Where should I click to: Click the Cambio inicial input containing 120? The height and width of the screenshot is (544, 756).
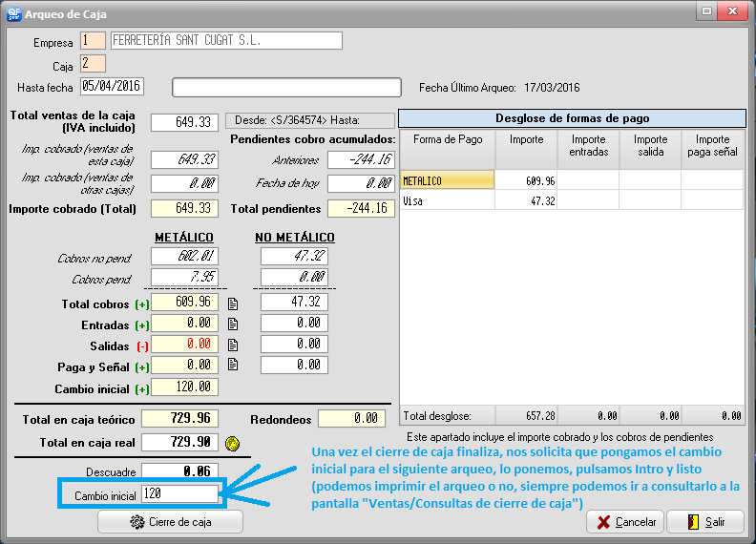179,493
